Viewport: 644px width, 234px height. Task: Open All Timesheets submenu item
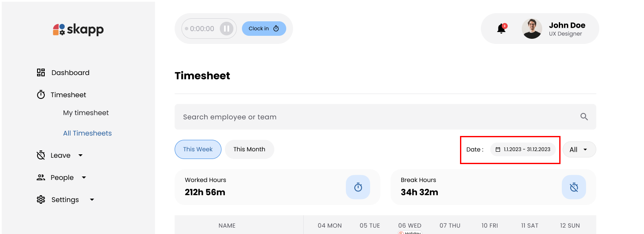pyautogui.click(x=87, y=133)
